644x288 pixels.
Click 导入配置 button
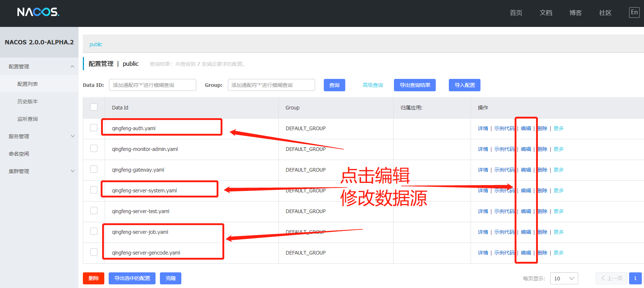[x=464, y=85]
